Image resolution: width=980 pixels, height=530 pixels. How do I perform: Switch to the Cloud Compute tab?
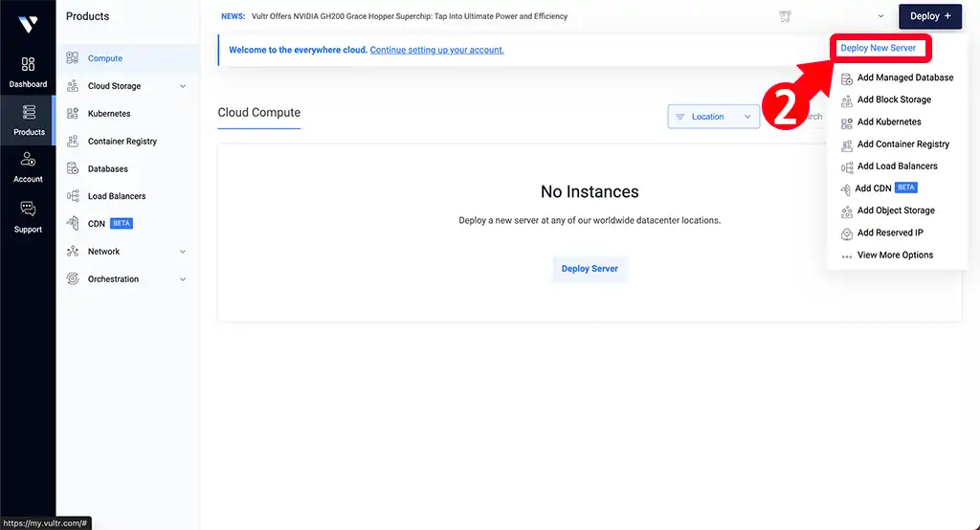point(258,113)
